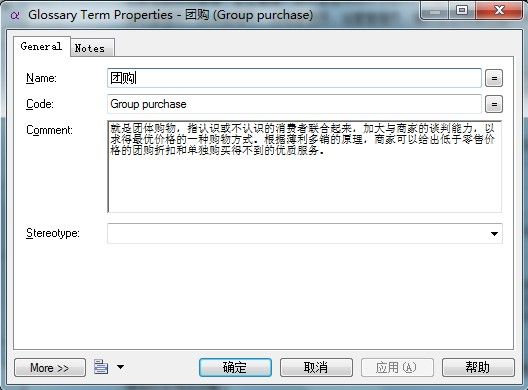This screenshot has width=528, height=390.
Task: Minimize the dialog window
Action: pyautogui.click(x=435, y=11)
